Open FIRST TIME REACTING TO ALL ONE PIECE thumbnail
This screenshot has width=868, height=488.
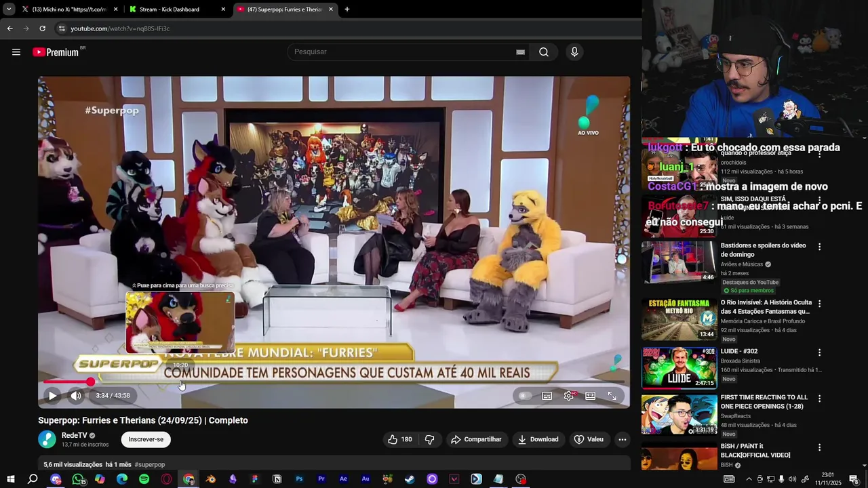(679, 414)
